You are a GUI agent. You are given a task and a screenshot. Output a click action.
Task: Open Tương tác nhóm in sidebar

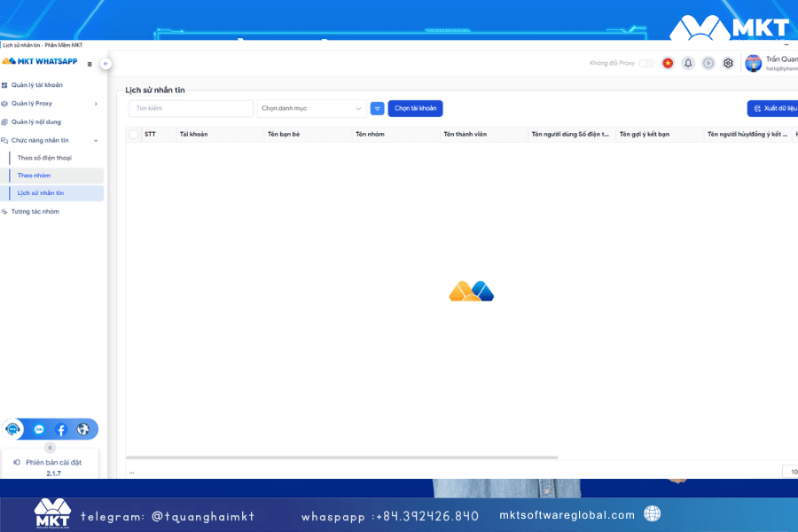tap(35, 212)
